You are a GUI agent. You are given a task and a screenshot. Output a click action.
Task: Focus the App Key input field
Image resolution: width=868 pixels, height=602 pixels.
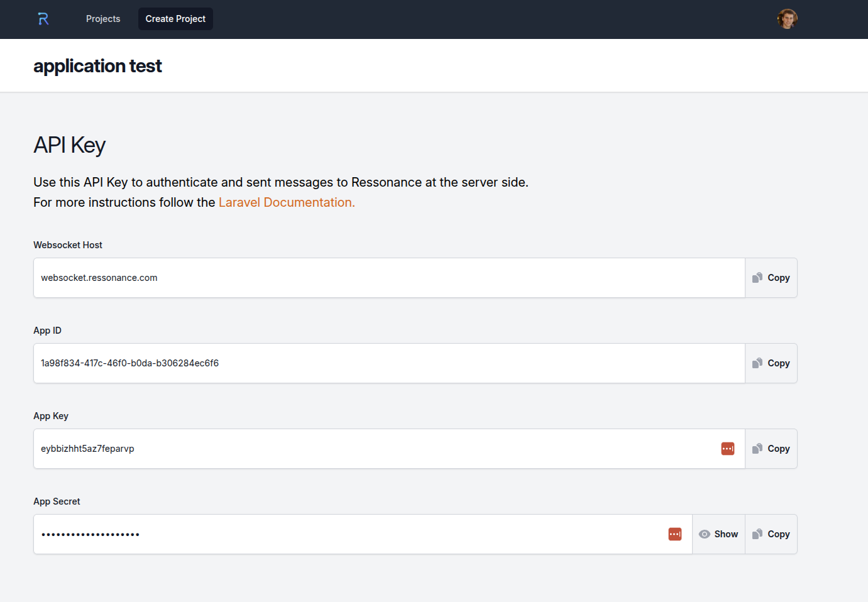pyautogui.click(x=377, y=449)
